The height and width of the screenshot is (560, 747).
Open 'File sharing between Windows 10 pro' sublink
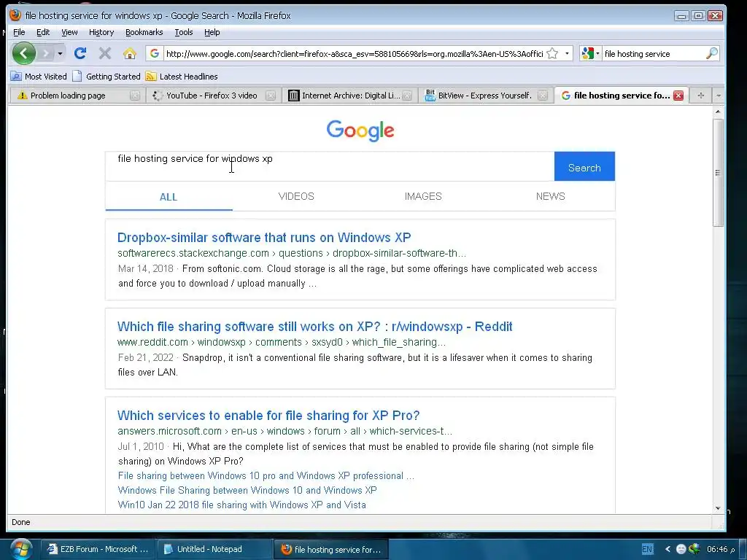click(x=266, y=475)
